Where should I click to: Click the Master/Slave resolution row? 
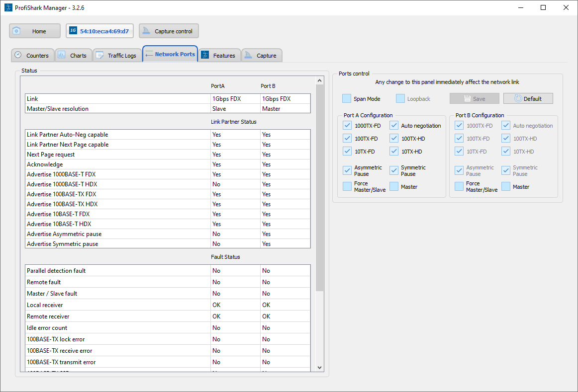pos(168,109)
